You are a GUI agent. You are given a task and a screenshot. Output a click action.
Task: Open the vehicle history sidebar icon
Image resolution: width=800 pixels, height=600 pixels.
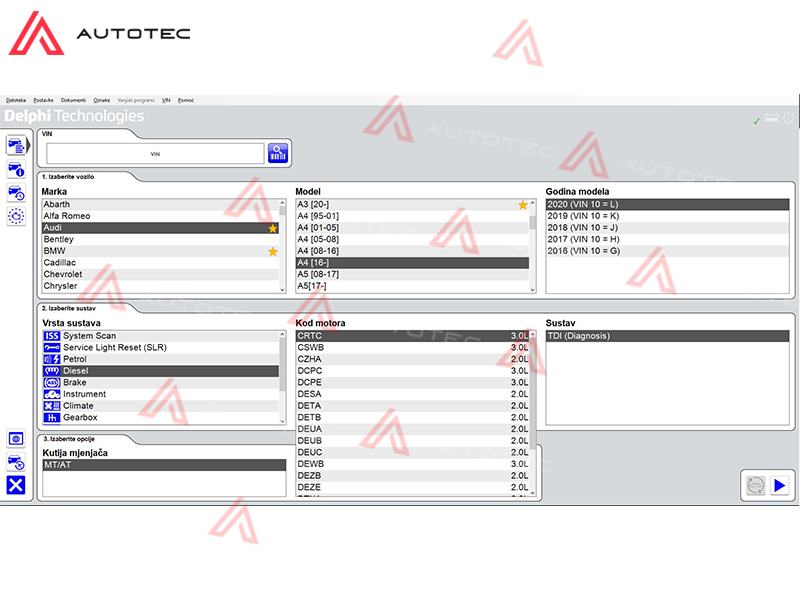coord(16,193)
